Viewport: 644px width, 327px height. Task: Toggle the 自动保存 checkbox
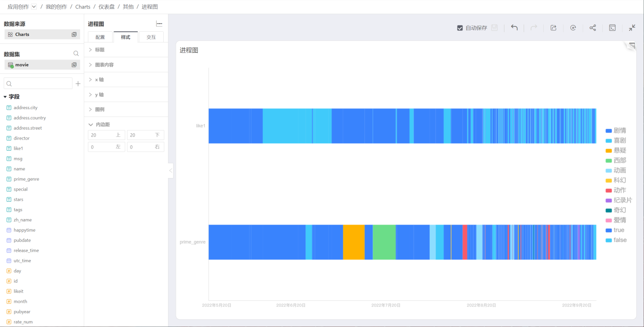[460, 28]
